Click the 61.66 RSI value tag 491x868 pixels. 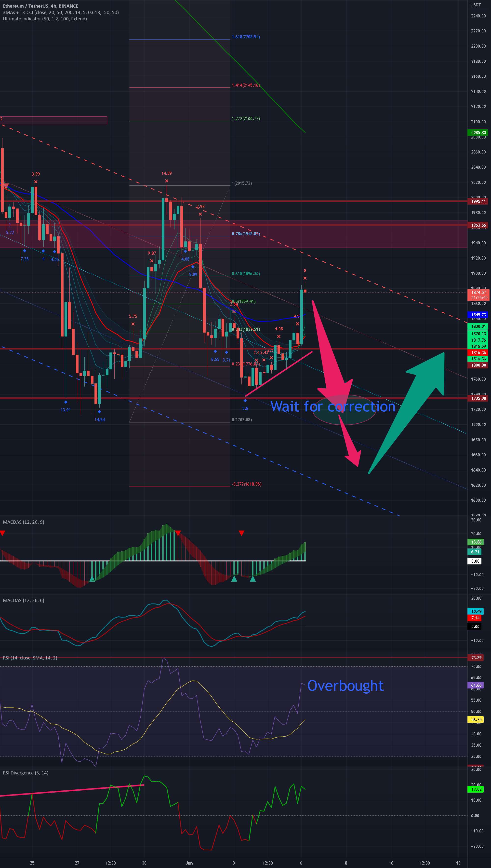click(476, 685)
